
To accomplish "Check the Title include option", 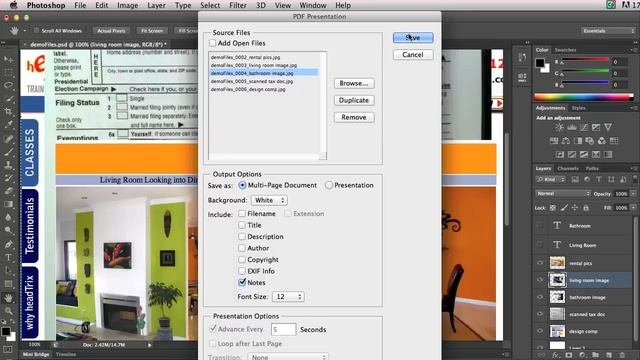I will pos(242,225).
